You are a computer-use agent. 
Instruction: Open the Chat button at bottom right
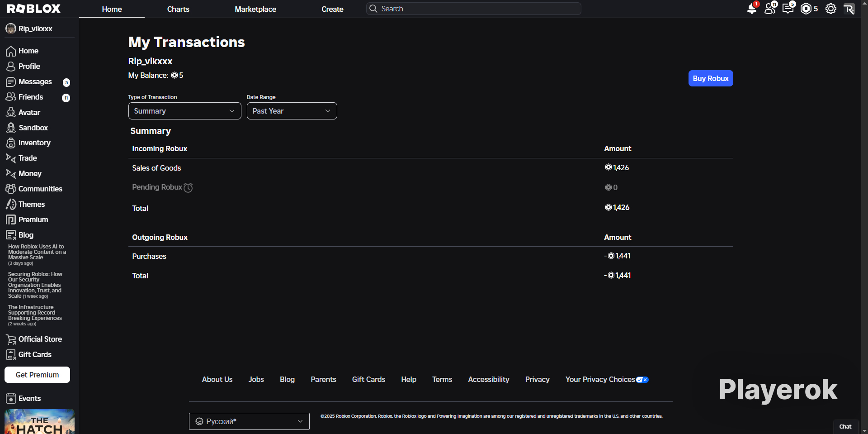pyautogui.click(x=845, y=426)
